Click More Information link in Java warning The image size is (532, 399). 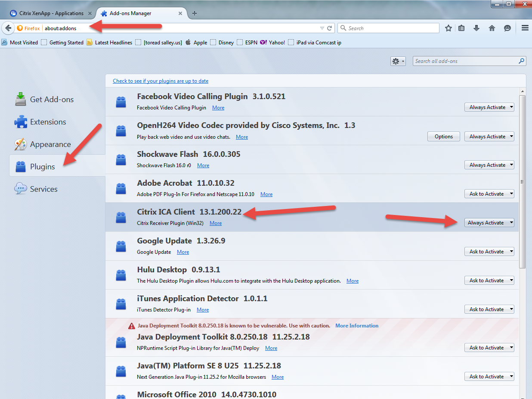pos(357,326)
